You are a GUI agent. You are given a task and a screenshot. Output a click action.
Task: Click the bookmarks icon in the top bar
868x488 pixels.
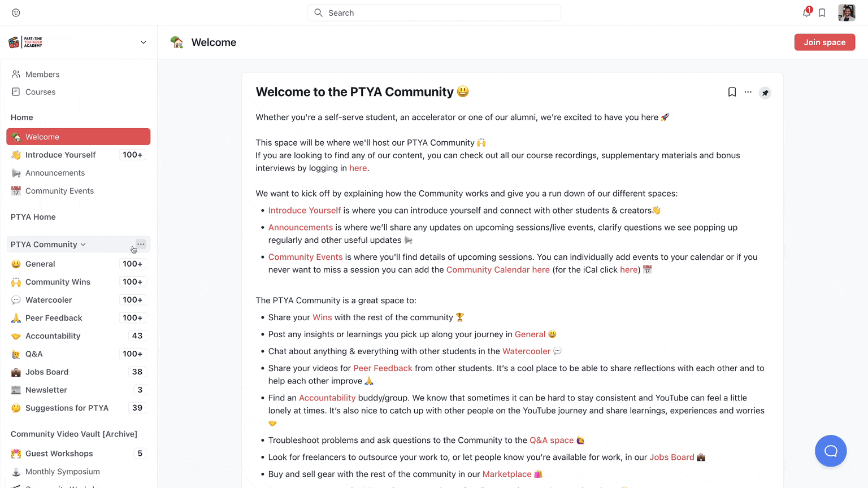[822, 12]
